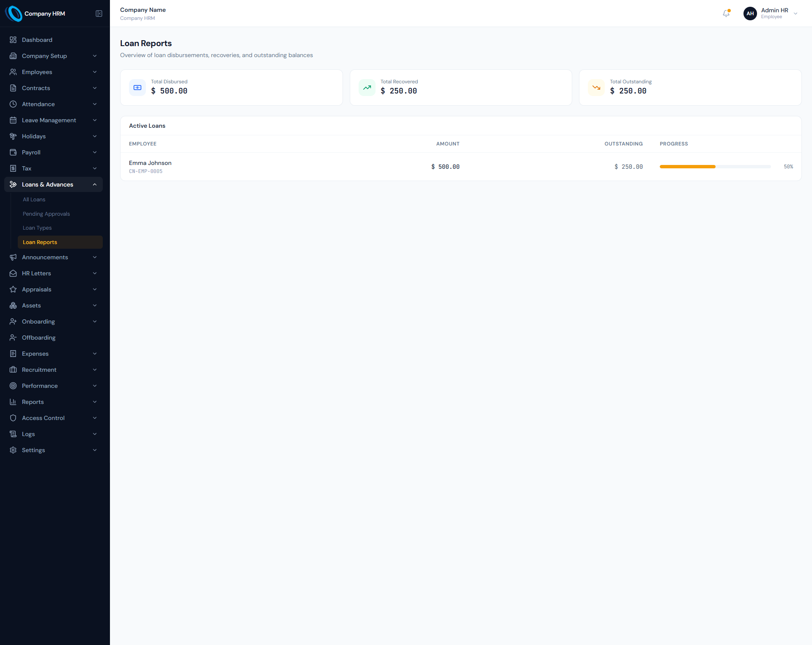Viewport: 812px width, 645px height.
Task: Select Loan Reports submenu item
Action: pyautogui.click(x=60, y=242)
